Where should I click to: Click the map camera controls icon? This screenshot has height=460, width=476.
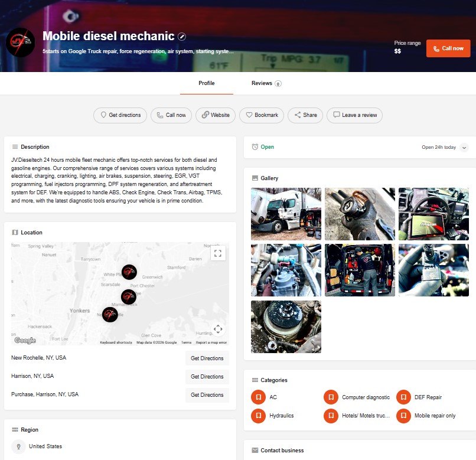click(218, 329)
